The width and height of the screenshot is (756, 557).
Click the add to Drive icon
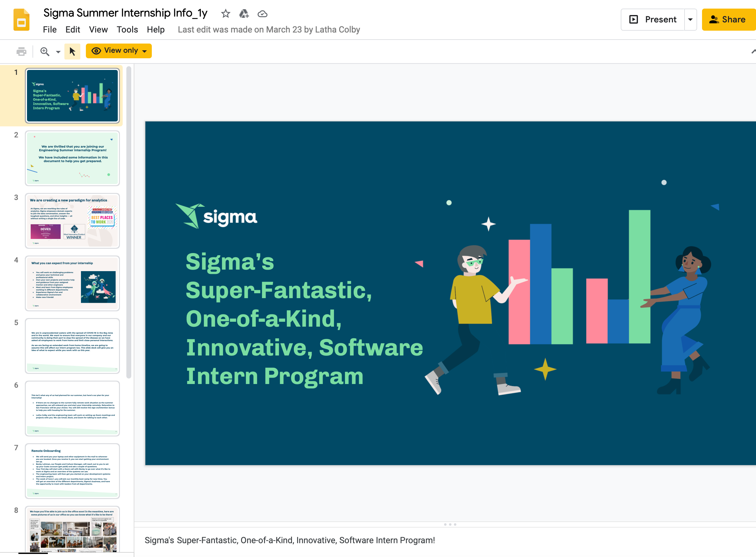point(244,13)
